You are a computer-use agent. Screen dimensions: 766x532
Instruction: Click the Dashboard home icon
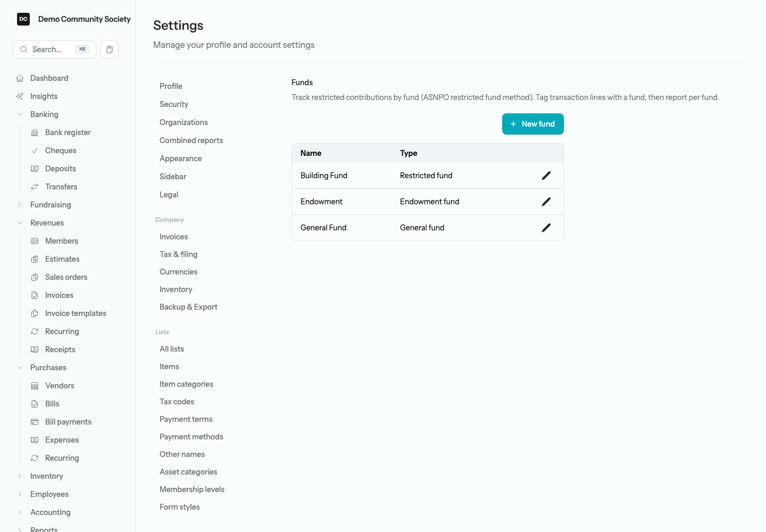(20, 78)
